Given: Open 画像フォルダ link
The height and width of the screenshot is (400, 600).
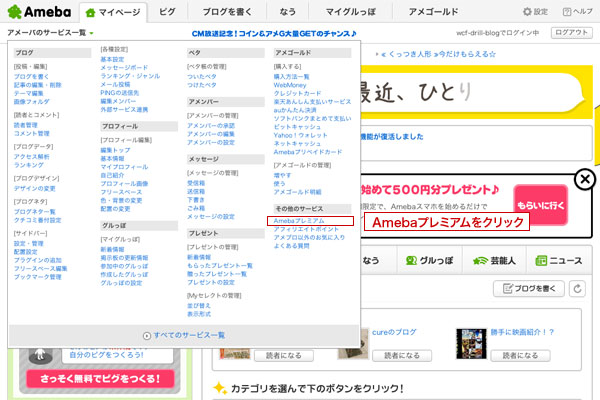Looking at the screenshot, I should [x=32, y=102].
